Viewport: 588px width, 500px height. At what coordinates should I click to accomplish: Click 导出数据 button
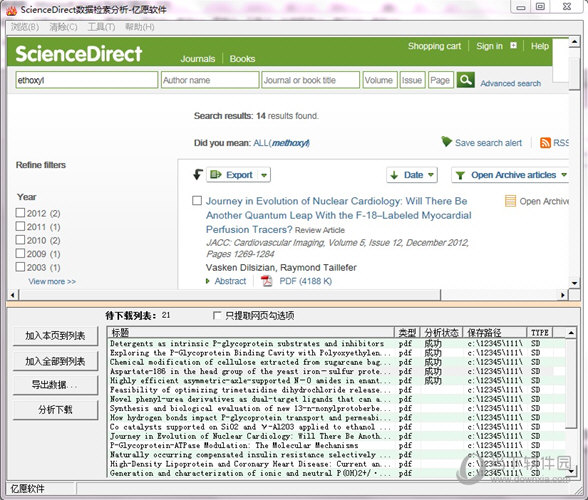pos(55,385)
